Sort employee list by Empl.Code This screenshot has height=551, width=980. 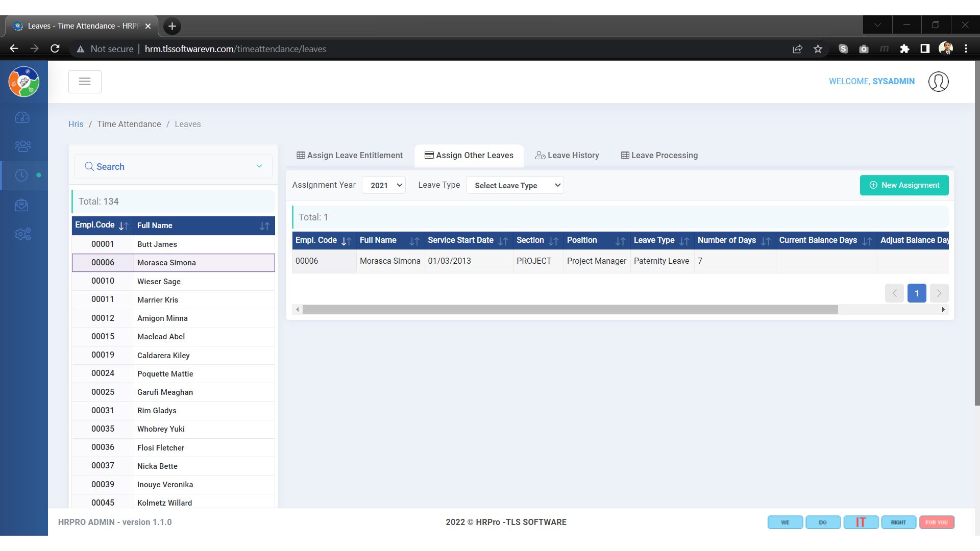[x=124, y=226]
